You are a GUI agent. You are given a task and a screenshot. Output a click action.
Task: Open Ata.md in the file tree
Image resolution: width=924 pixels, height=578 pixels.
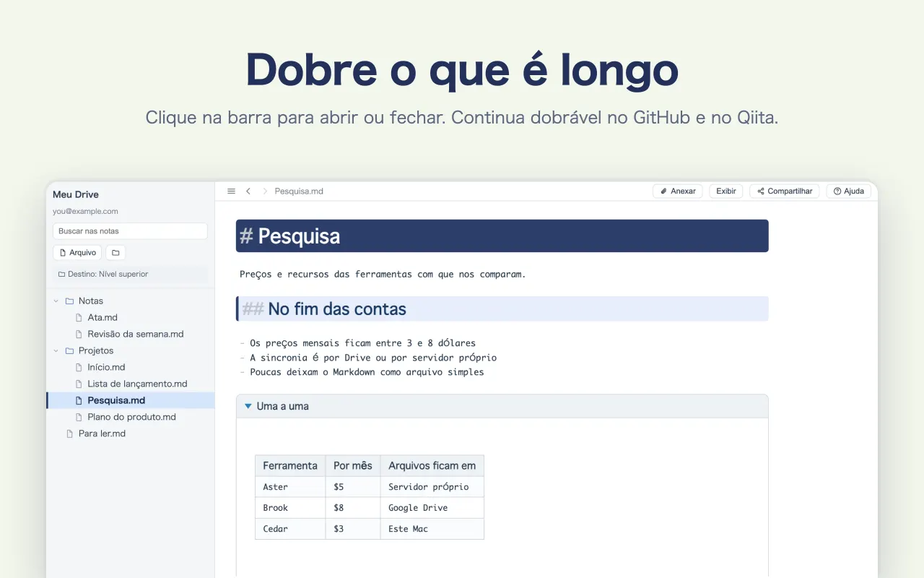tap(103, 317)
